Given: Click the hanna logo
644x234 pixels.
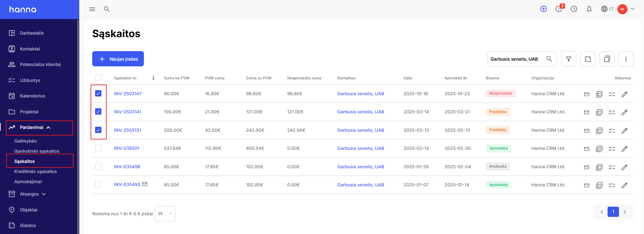Looking at the screenshot, I should pos(23,10).
